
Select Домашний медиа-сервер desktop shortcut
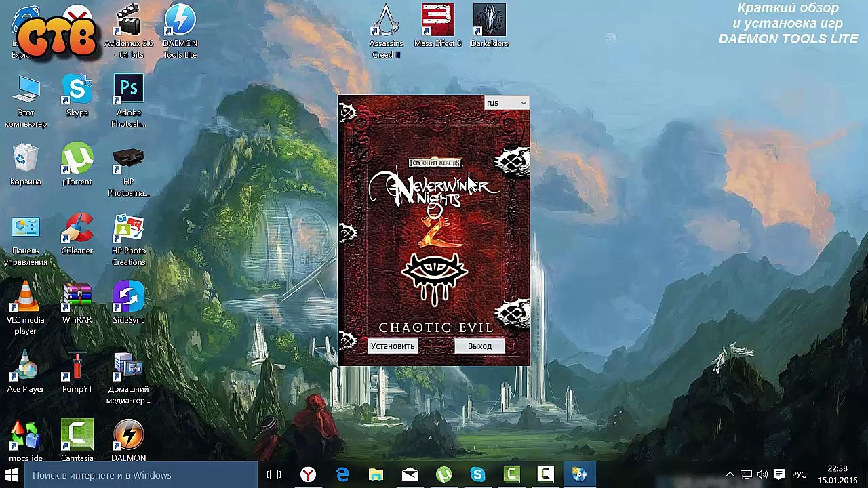coord(129,378)
